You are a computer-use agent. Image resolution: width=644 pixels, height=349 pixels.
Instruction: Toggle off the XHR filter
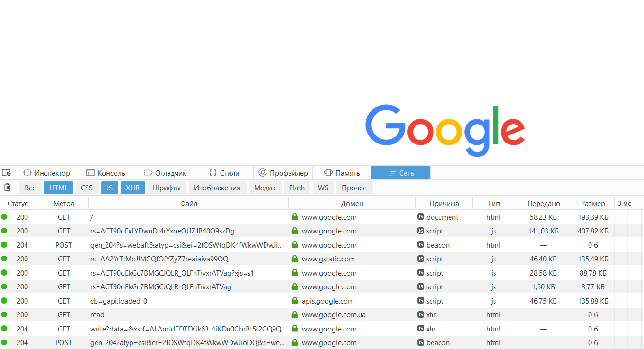tap(132, 188)
